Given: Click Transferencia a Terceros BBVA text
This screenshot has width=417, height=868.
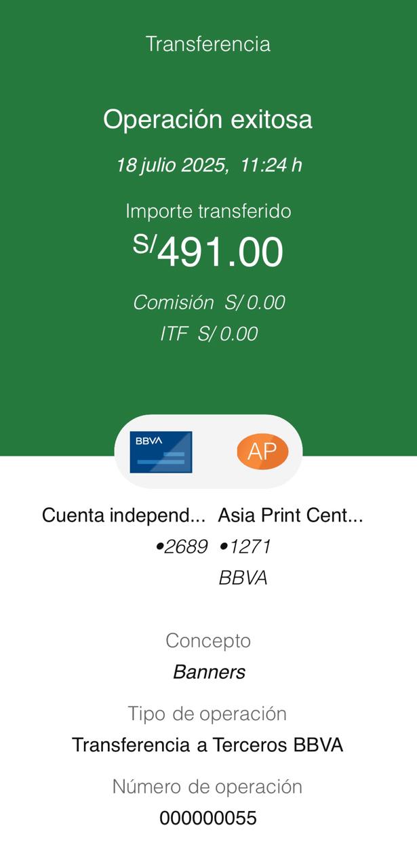Looking at the screenshot, I should (207, 745).
